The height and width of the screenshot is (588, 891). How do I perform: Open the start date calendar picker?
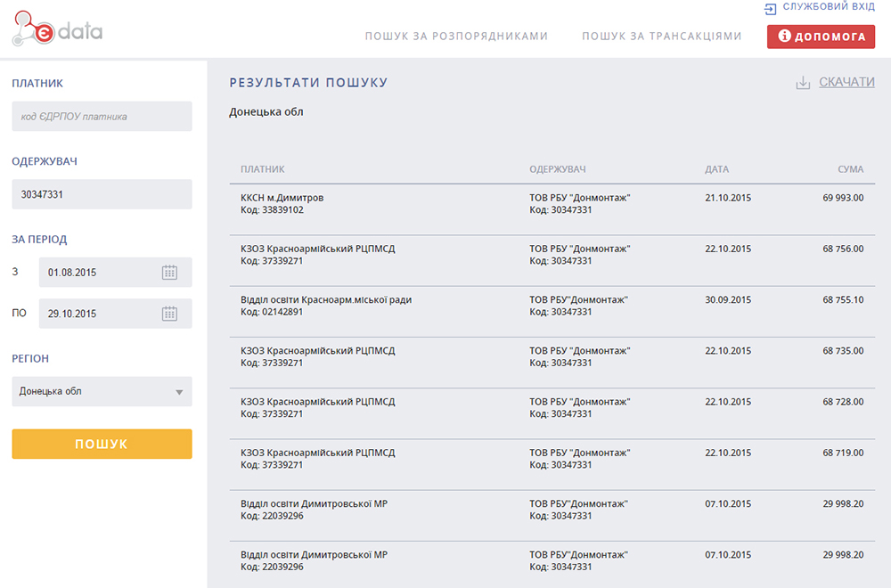169,273
